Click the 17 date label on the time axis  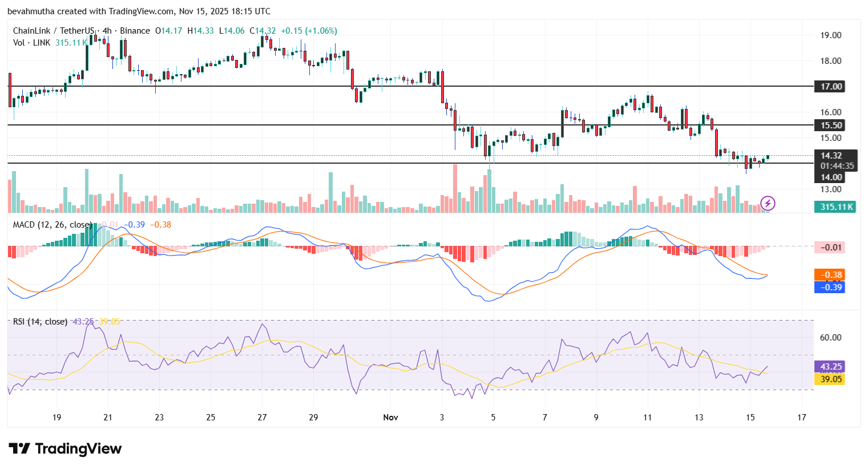[x=801, y=417]
